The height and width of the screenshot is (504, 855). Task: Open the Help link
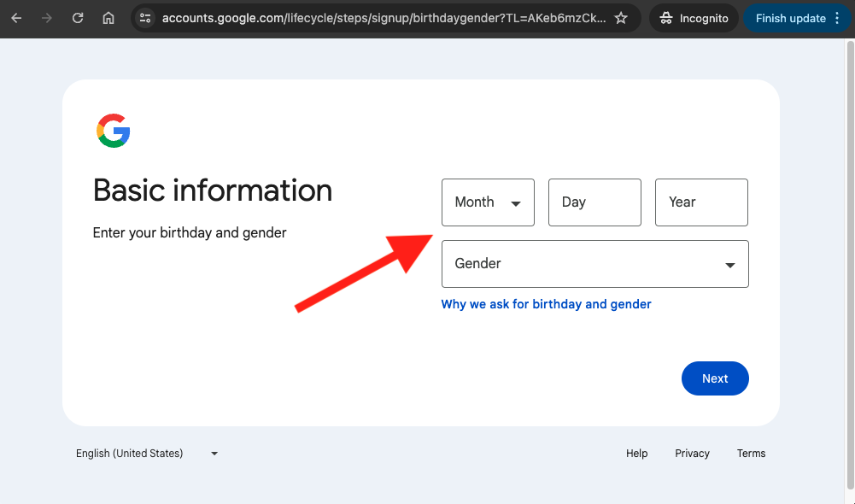pyautogui.click(x=636, y=454)
